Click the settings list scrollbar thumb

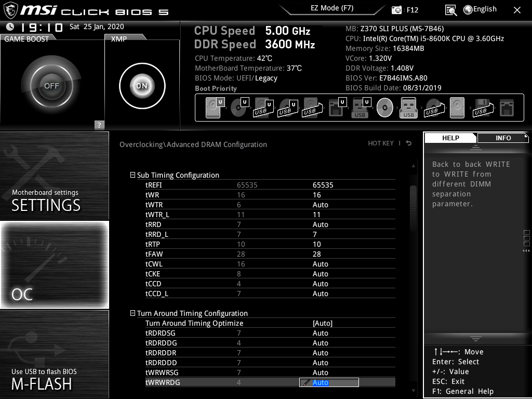pos(413,208)
